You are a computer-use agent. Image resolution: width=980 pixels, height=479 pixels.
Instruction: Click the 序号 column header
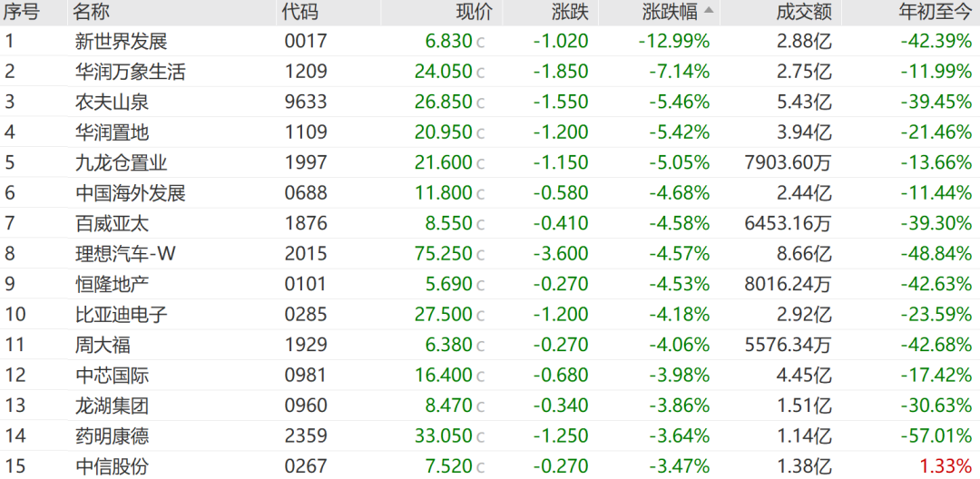[22, 11]
